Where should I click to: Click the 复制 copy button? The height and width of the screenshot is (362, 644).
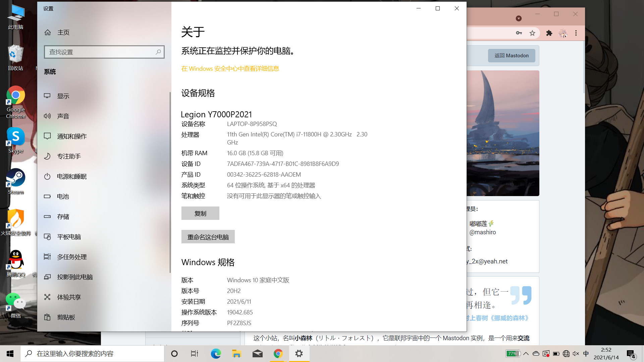point(200,214)
